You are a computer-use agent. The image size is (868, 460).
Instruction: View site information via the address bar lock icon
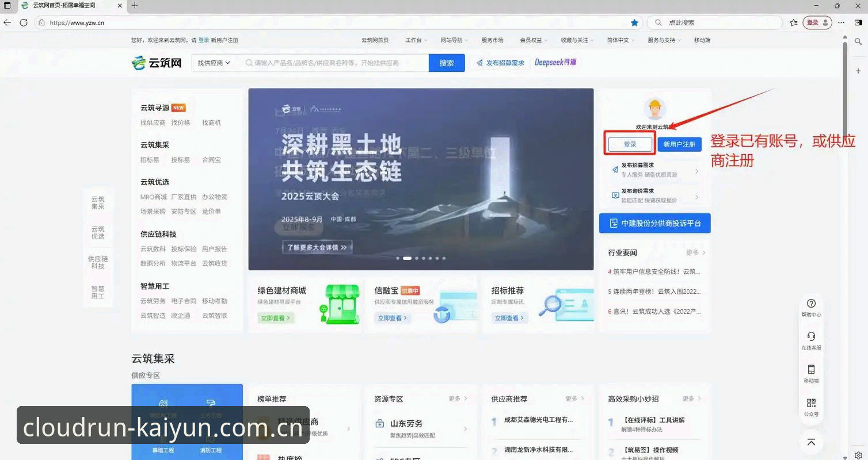coord(41,22)
